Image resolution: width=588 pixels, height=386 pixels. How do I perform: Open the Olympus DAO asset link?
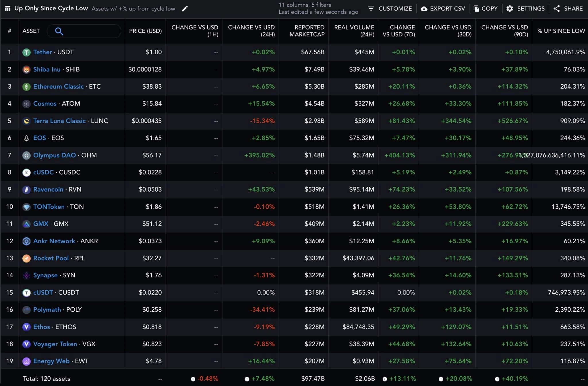click(x=55, y=155)
